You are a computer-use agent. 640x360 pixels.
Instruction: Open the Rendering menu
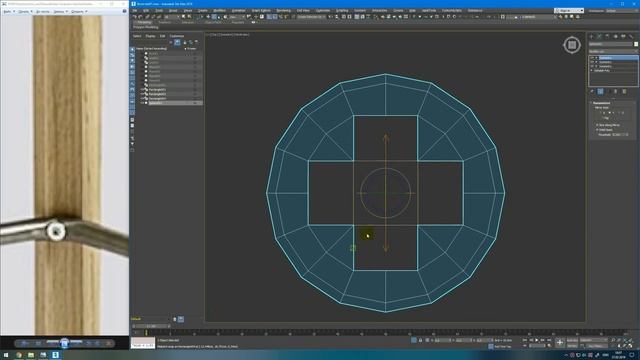283,11
